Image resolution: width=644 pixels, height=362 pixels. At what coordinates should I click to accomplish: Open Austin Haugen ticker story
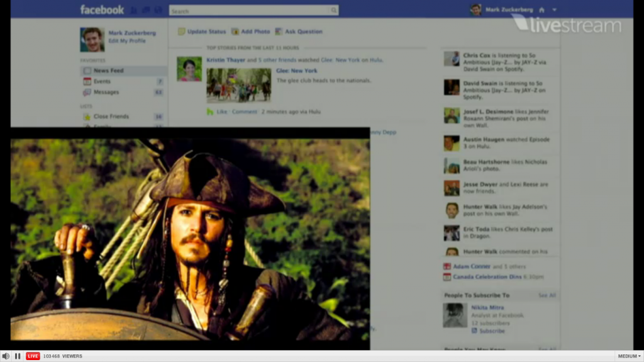[x=500, y=143]
